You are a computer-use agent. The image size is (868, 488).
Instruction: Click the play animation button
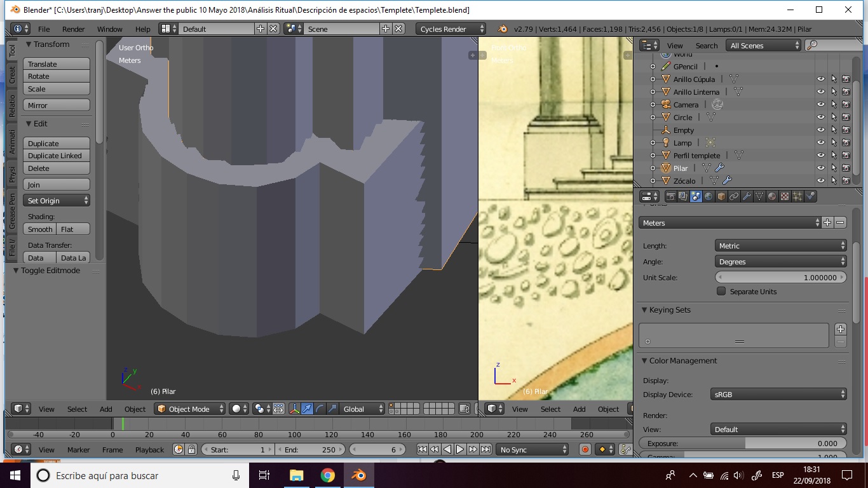coord(460,449)
